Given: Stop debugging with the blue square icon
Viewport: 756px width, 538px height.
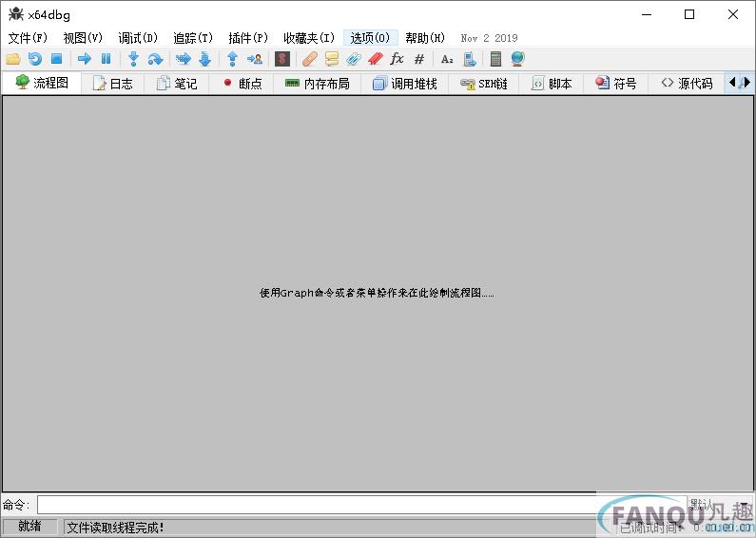Looking at the screenshot, I should (57, 59).
